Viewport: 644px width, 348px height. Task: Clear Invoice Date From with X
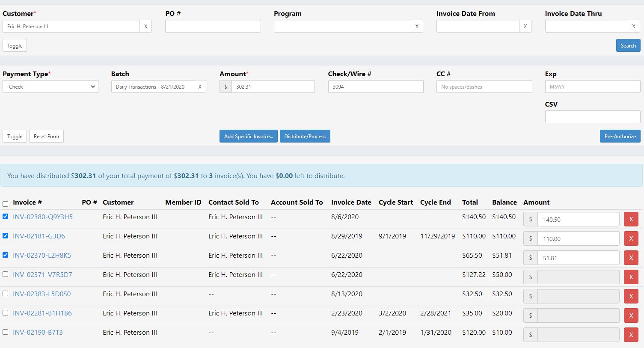[525, 26]
